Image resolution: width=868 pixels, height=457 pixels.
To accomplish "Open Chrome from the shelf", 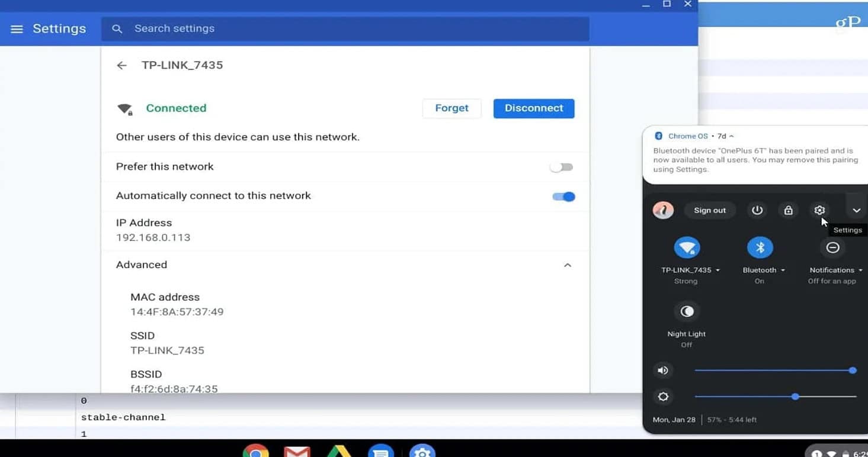I will click(255, 451).
